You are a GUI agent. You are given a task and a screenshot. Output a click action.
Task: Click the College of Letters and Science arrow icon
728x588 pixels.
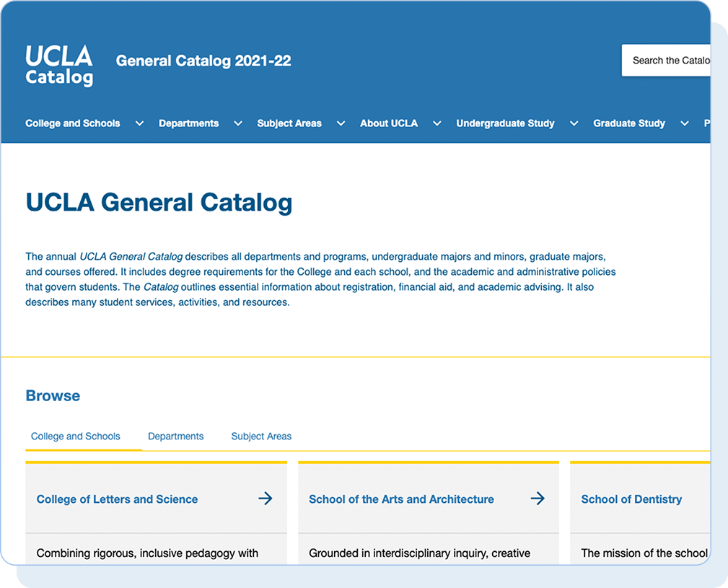click(x=266, y=499)
